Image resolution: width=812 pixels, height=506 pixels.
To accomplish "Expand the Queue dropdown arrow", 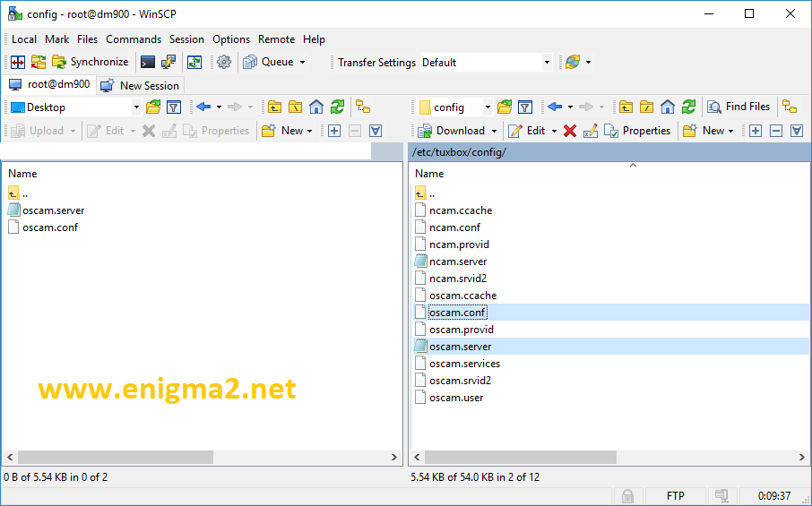I will click(302, 62).
